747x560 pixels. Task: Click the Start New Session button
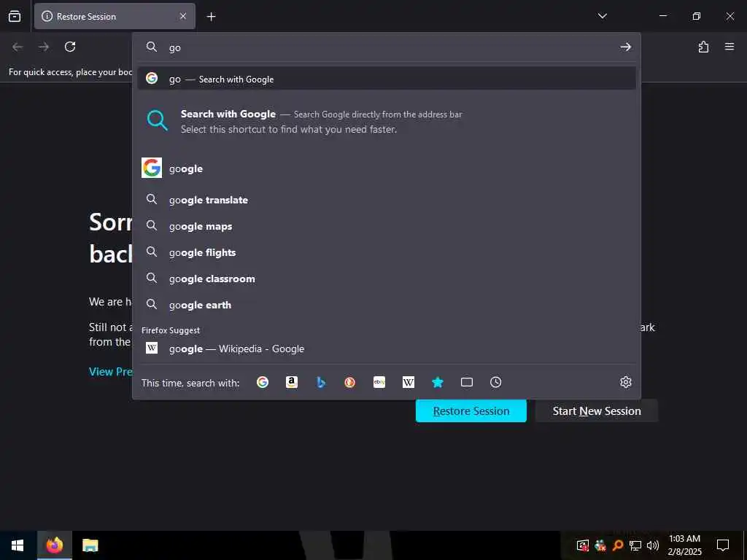pos(597,411)
